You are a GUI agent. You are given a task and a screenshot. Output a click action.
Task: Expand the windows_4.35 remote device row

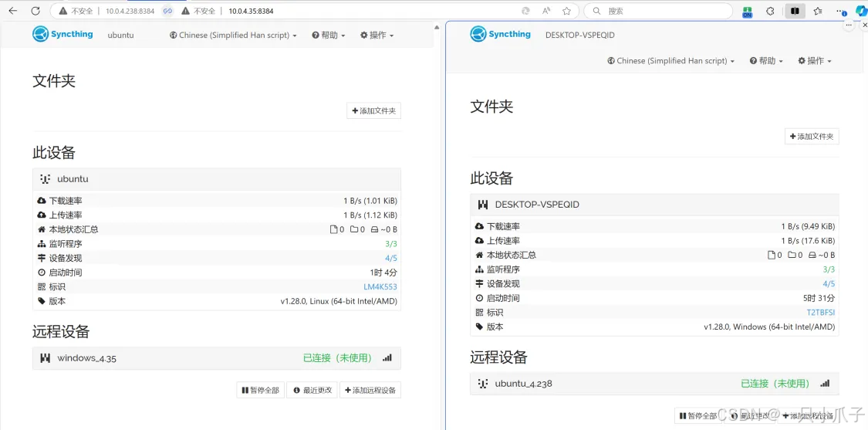click(217, 358)
